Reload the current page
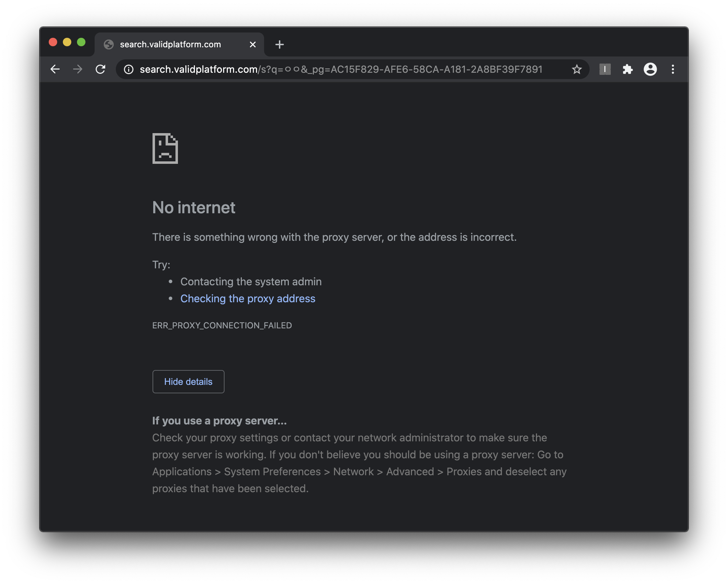The width and height of the screenshot is (728, 584). (x=101, y=69)
